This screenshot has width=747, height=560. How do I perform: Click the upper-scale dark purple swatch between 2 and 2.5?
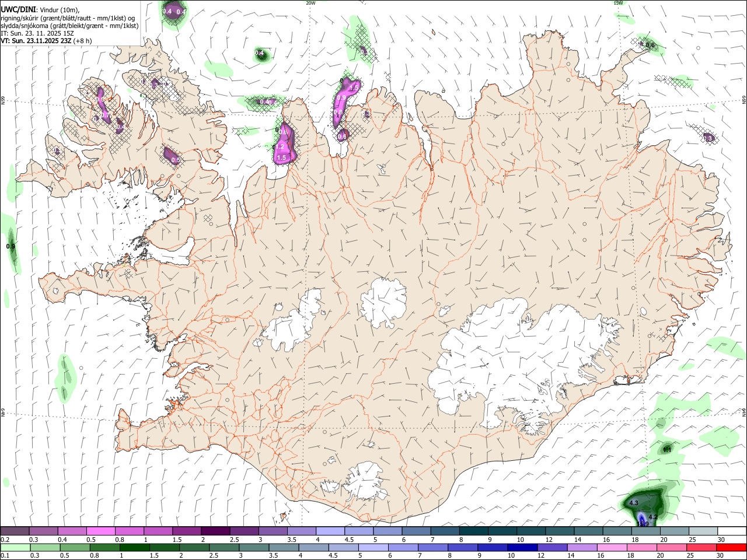point(215,531)
